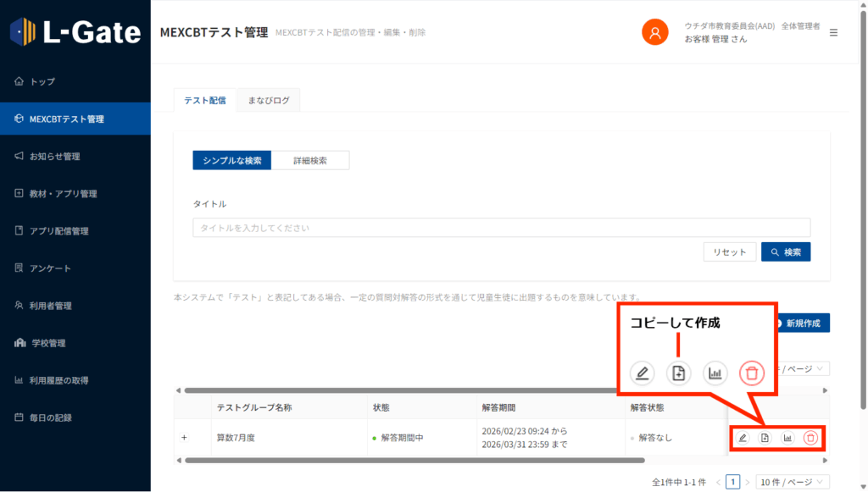The width and height of the screenshot is (868, 492).
Task: Click the 検索 search button
Action: point(786,252)
